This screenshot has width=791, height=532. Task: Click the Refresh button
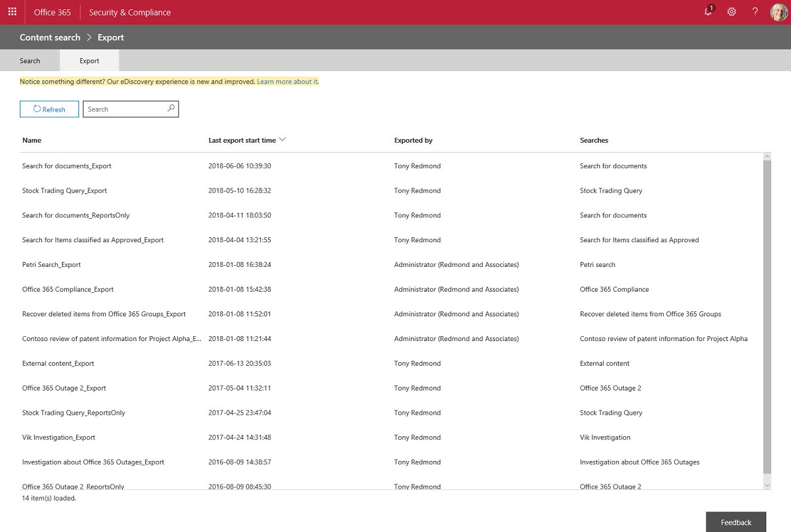pos(49,109)
